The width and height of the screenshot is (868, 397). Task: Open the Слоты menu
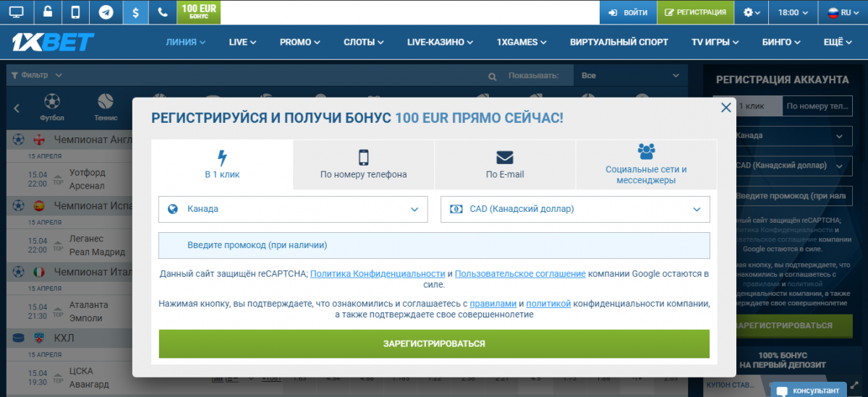tap(364, 42)
